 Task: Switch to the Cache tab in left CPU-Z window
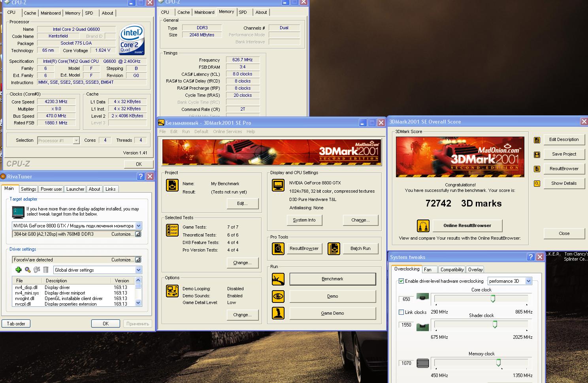(30, 13)
